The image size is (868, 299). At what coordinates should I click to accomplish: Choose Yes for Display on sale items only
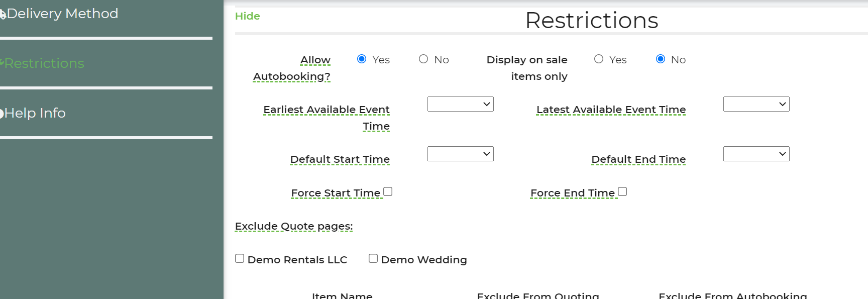[x=599, y=59]
